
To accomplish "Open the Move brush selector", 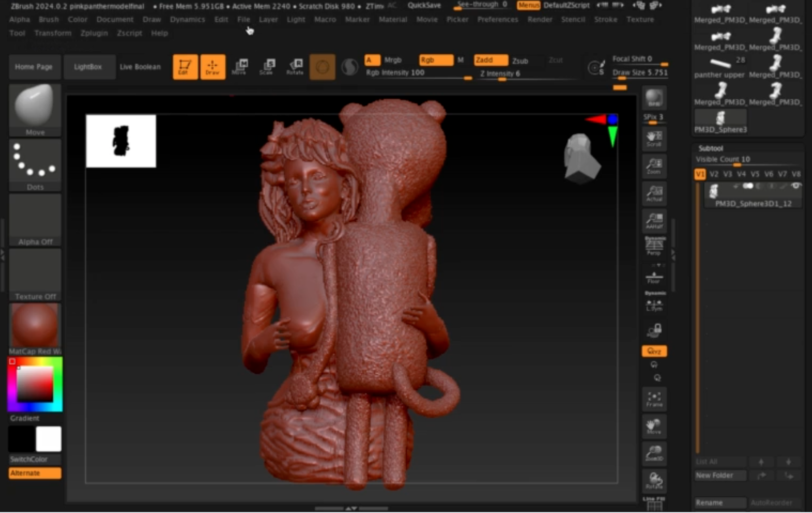I will click(35, 110).
